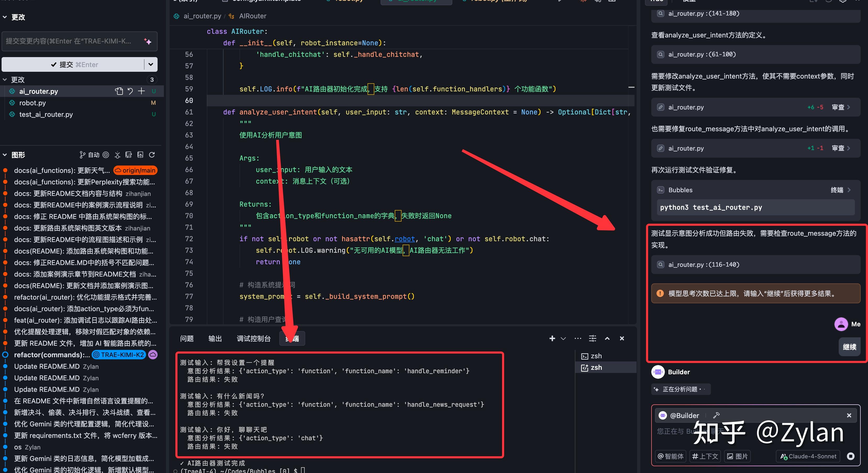The height and width of the screenshot is (473, 868).
Task: Click AI sparkle icon in commit message box
Action: point(148,41)
